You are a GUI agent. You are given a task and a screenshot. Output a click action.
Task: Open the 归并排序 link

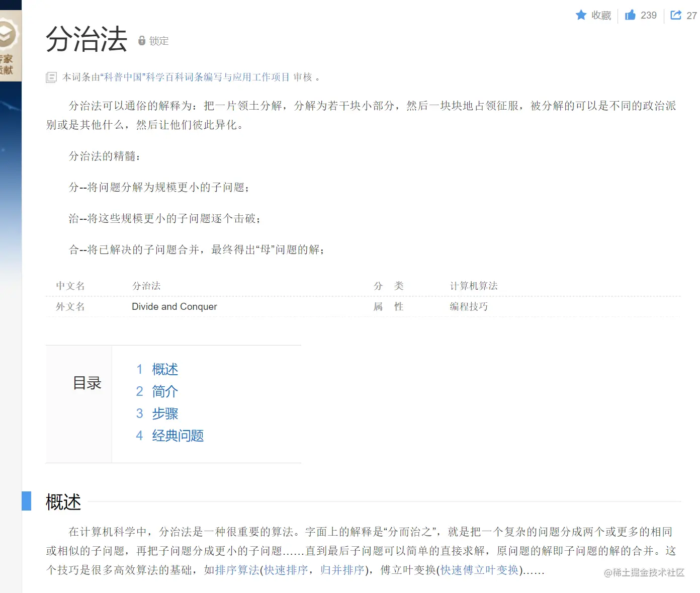pos(342,570)
